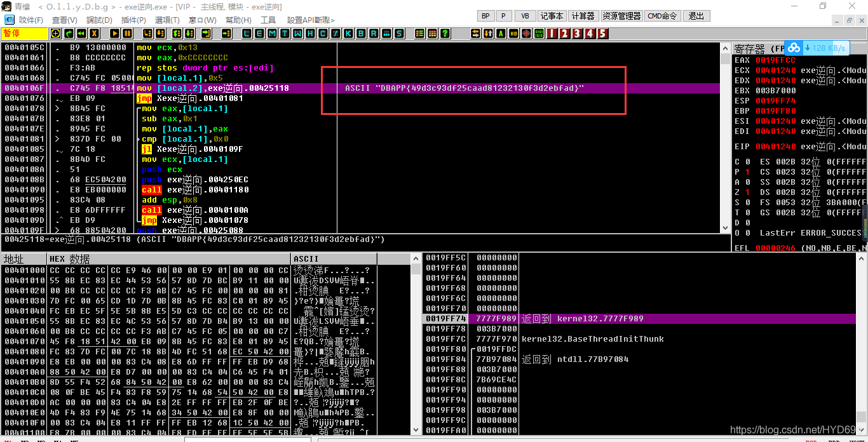Viewport: 868px width, 442px height.
Task: Click the red number 1 icon
Action: [552, 33]
